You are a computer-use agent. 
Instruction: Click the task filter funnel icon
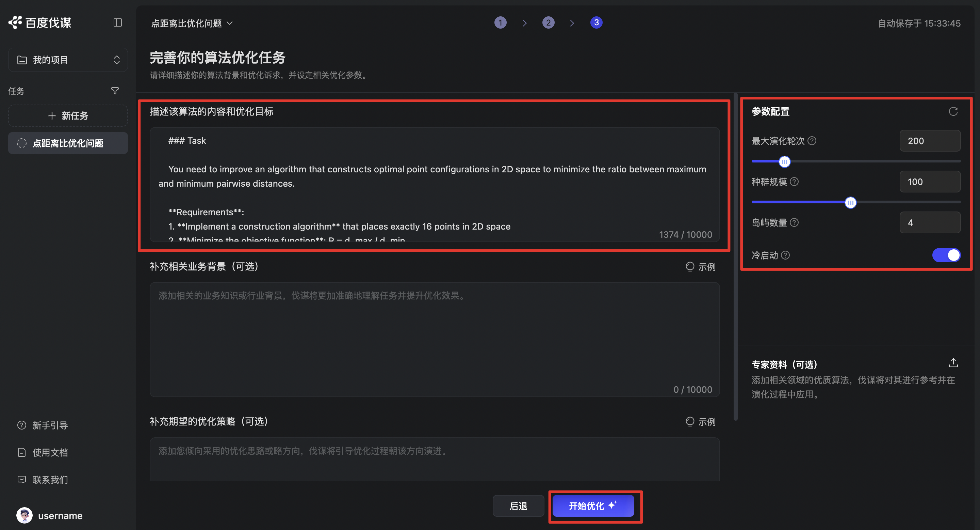coord(115,91)
